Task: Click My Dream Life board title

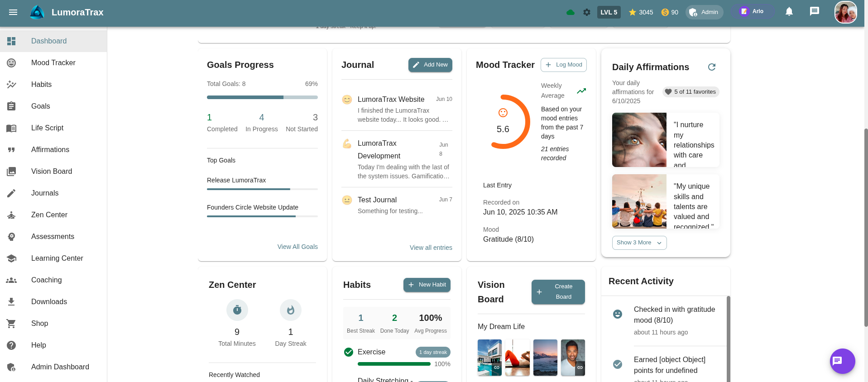Action: pos(501,327)
